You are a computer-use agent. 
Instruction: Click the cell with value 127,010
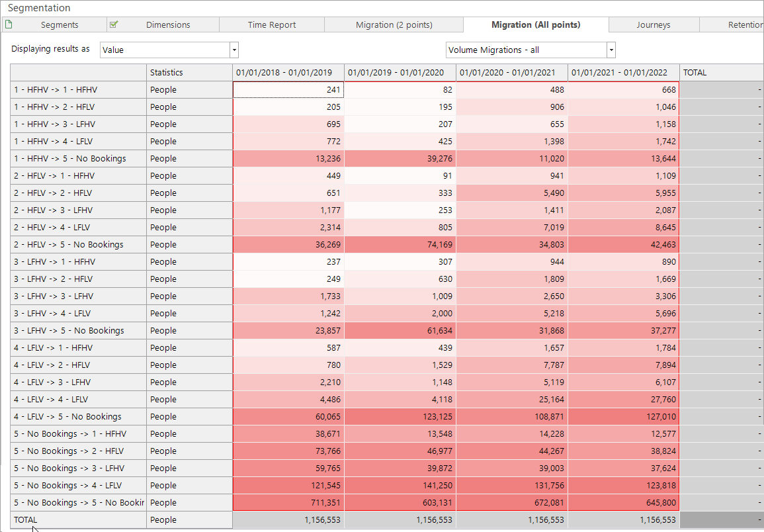pos(624,416)
